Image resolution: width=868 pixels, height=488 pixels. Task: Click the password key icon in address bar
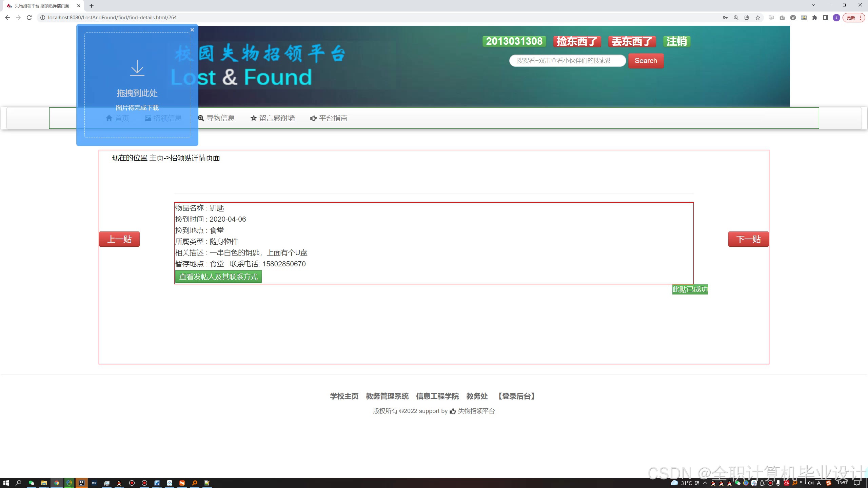[x=725, y=18]
